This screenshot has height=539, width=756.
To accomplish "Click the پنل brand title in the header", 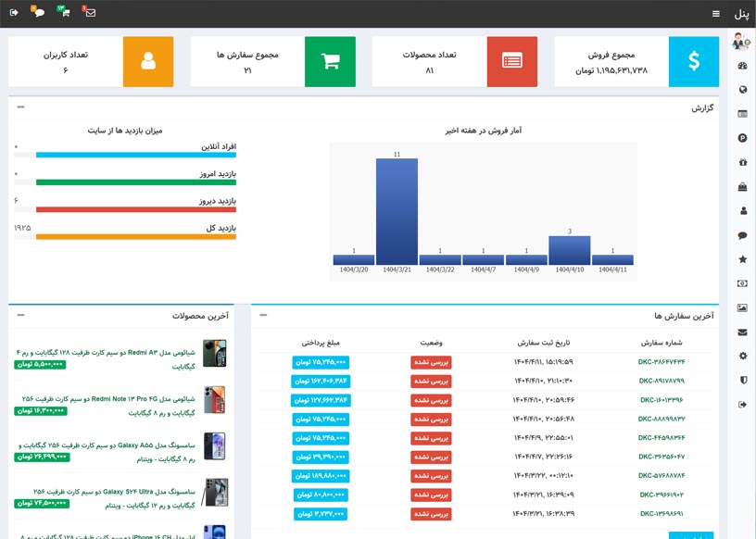I will pyautogui.click(x=741, y=15).
